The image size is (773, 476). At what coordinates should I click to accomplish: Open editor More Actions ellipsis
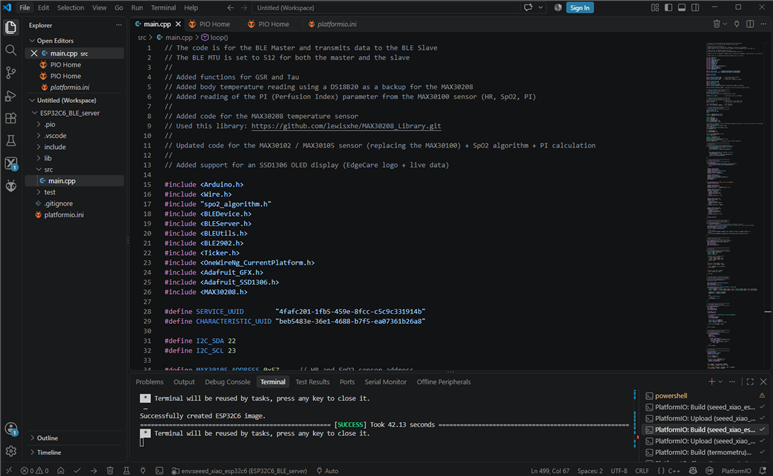click(x=763, y=24)
